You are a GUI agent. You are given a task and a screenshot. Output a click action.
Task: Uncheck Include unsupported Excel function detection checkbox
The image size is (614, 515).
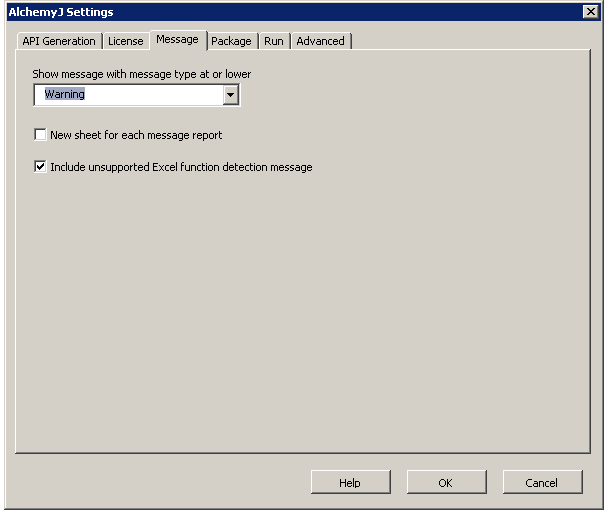[41, 167]
